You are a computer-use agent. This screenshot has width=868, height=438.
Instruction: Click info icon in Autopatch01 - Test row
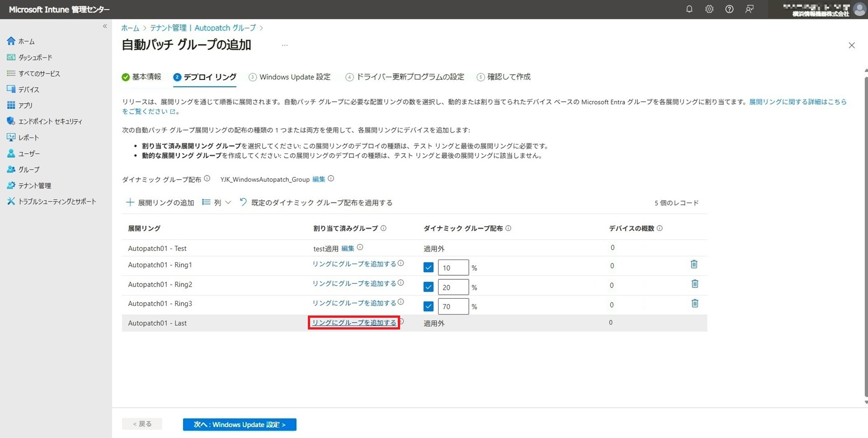pos(360,247)
